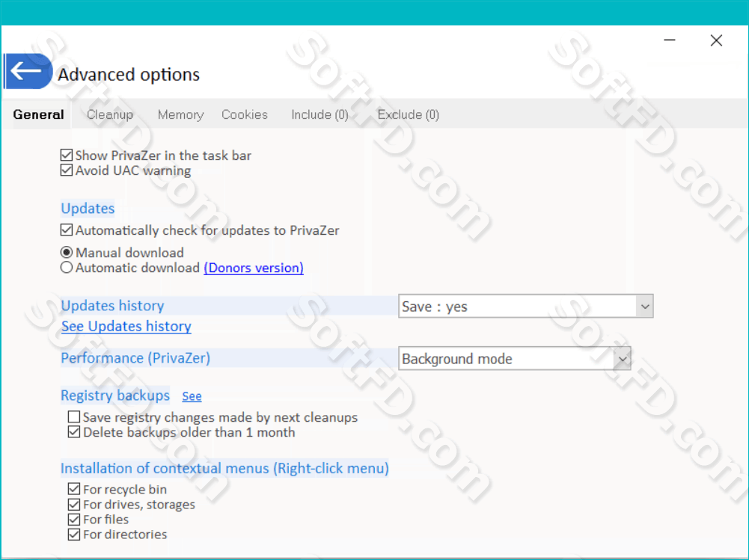Toggle automatic check for PrivaZer updates
Image resolution: width=749 pixels, height=560 pixels.
67,230
